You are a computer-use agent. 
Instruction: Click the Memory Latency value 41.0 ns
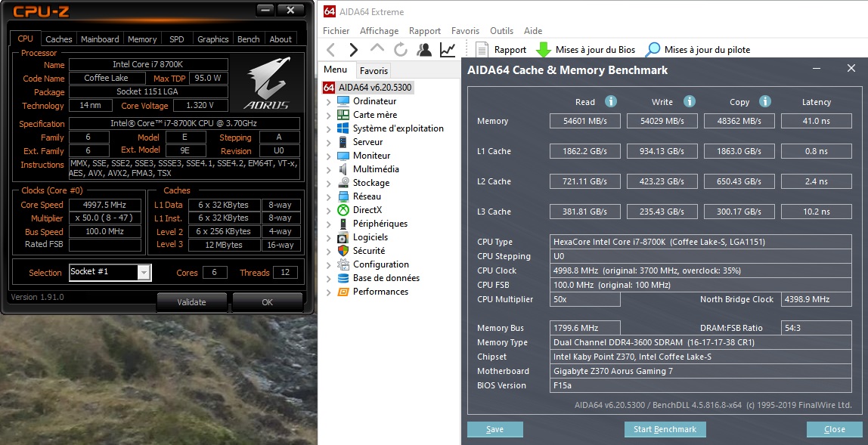point(816,121)
